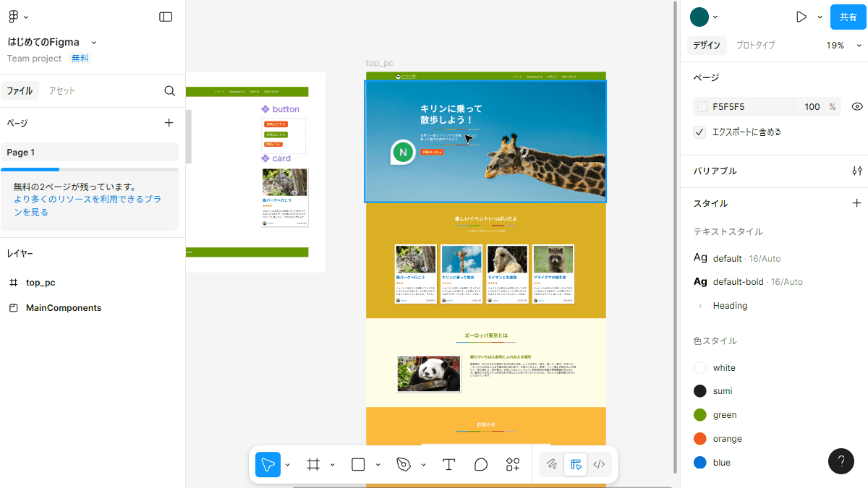Select the orange color style swatch
This screenshot has width=868, height=488.
(x=700, y=439)
